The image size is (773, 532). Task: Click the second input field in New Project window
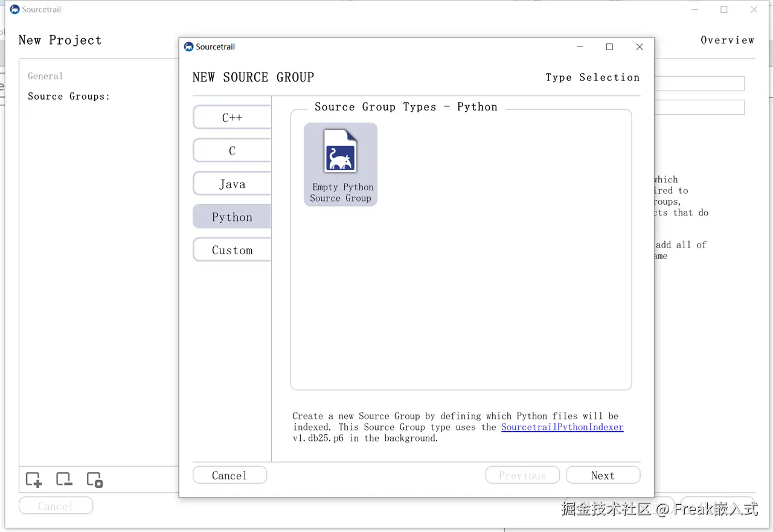(x=699, y=107)
